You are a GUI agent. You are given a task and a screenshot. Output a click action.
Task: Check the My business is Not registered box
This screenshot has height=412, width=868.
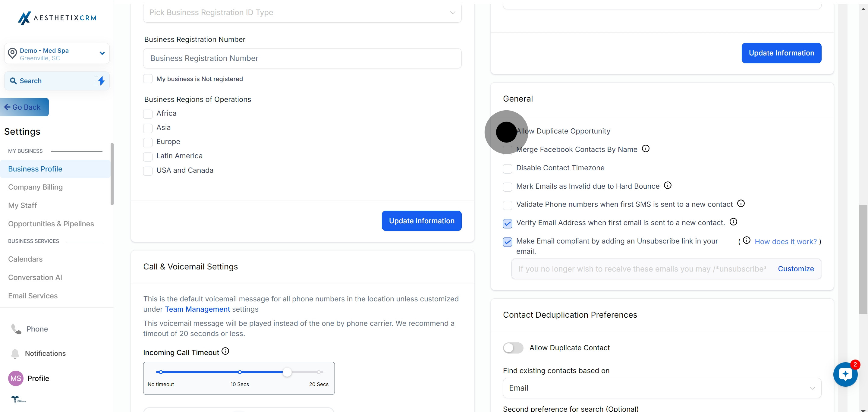click(148, 79)
